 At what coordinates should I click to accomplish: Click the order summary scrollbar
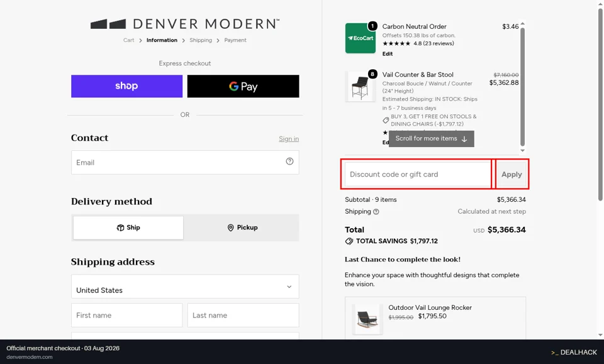(522, 87)
